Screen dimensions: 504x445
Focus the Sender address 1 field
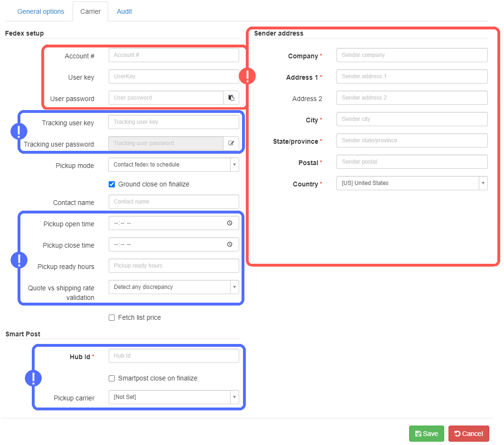[412, 76]
